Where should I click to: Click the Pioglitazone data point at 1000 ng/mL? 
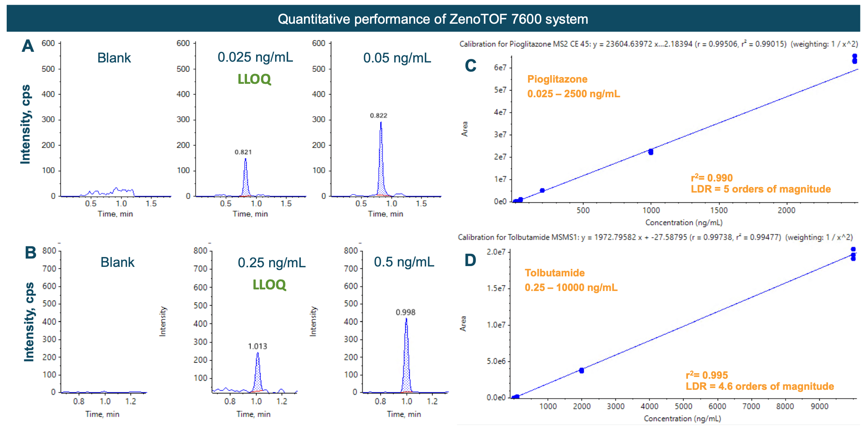click(651, 152)
